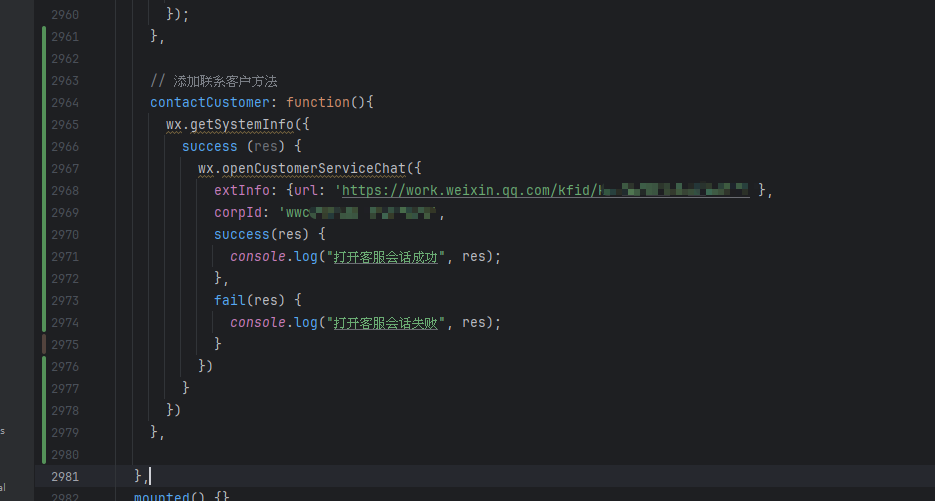This screenshot has width=935, height=501.
Task: Click console on line 2974
Action: tap(258, 323)
